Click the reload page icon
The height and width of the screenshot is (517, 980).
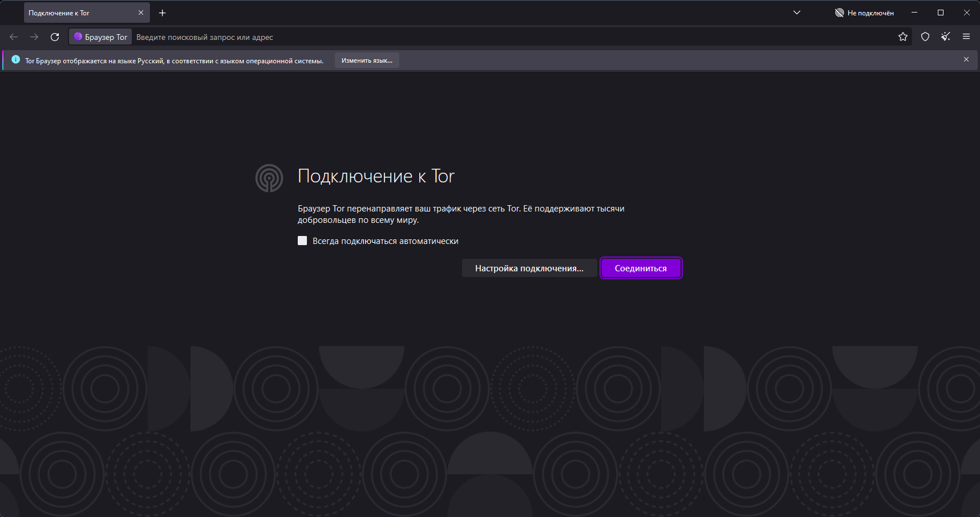(55, 37)
